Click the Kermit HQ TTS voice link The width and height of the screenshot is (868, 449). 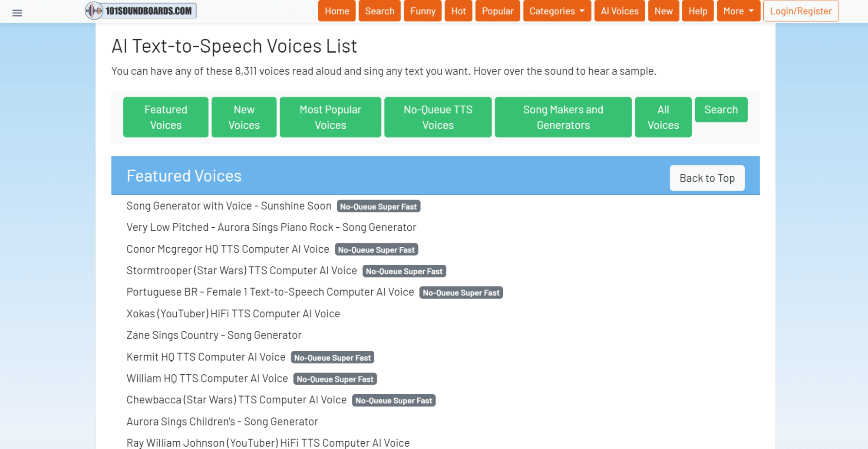pos(206,357)
